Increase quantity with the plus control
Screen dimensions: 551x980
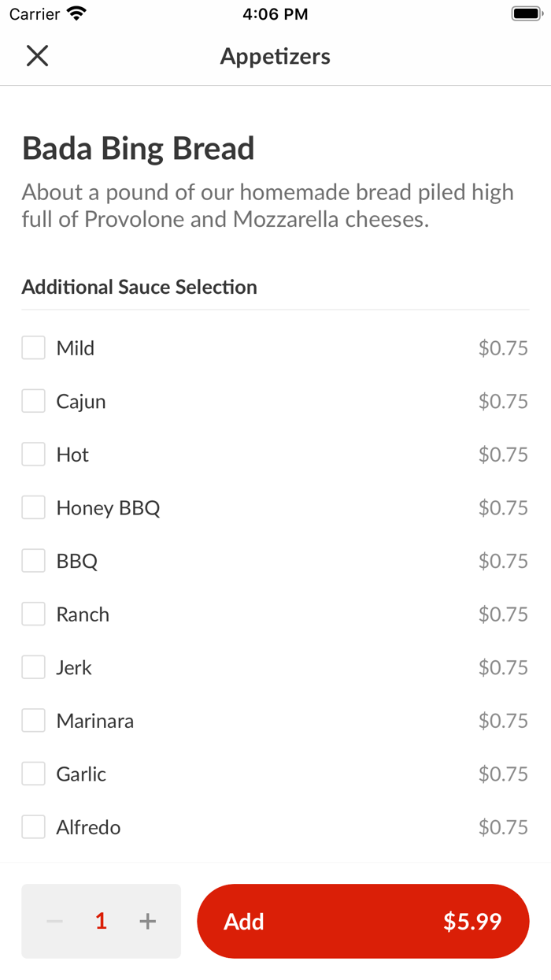pyautogui.click(x=147, y=921)
